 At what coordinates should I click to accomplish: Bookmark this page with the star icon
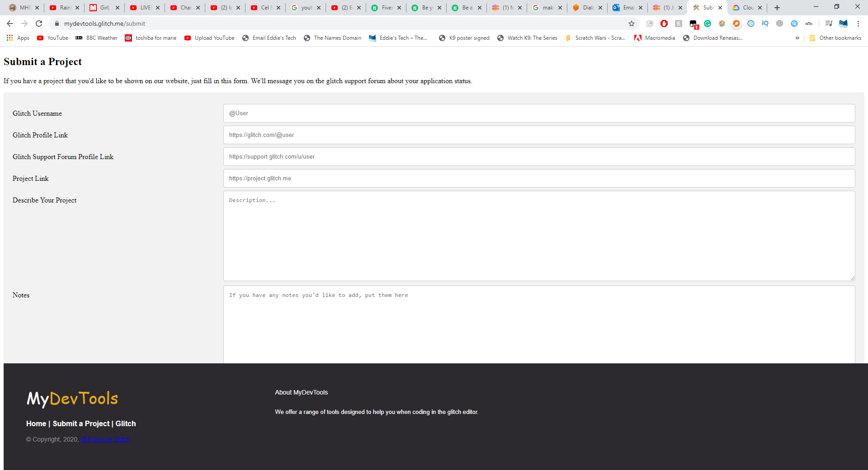(632, 23)
